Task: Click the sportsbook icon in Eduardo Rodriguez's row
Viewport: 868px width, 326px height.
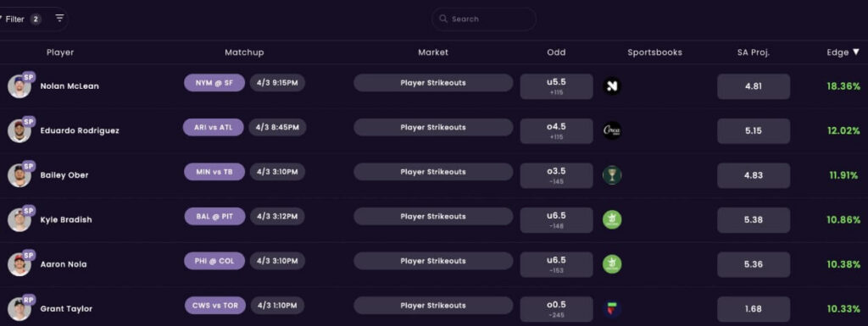Action: (x=612, y=130)
